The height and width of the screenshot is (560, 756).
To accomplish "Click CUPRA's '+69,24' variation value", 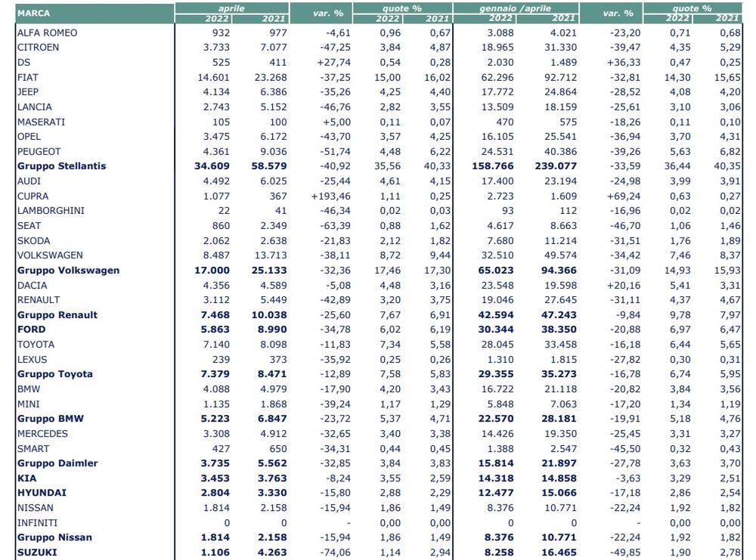I will 624,196.
